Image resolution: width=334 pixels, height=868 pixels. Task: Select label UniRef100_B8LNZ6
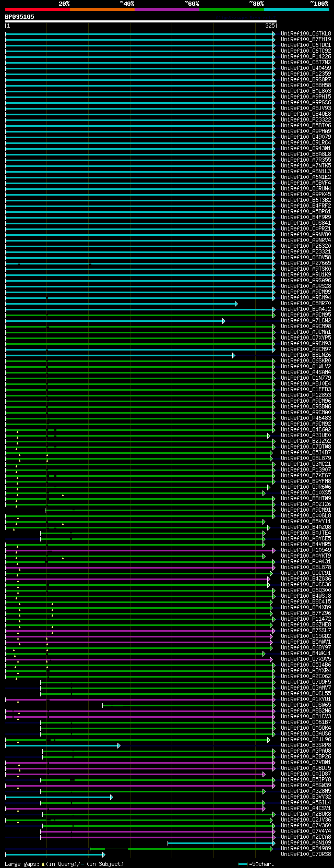point(306,355)
